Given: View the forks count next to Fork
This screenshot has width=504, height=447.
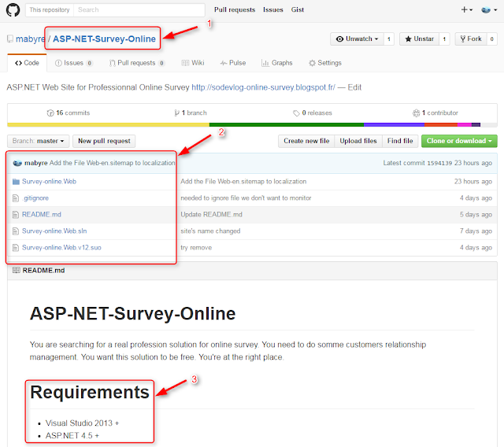Looking at the screenshot, I should click(x=491, y=39).
